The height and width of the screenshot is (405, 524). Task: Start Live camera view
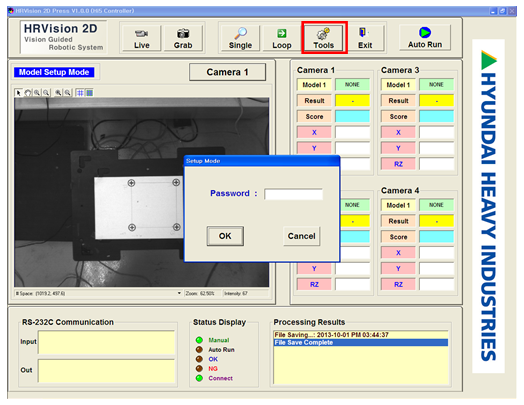141,39
